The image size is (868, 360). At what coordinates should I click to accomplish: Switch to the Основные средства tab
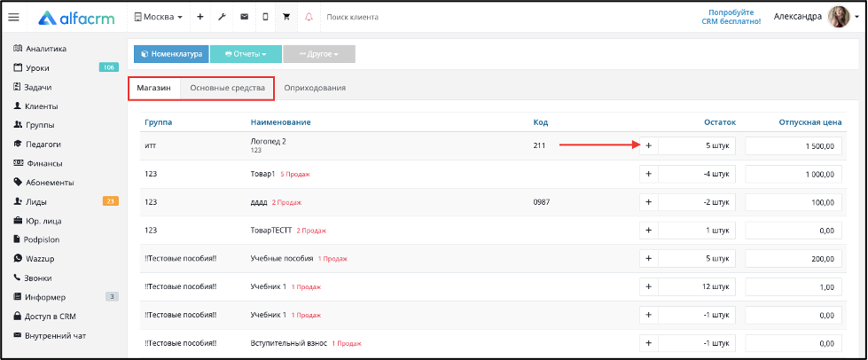tap(227, 88)
